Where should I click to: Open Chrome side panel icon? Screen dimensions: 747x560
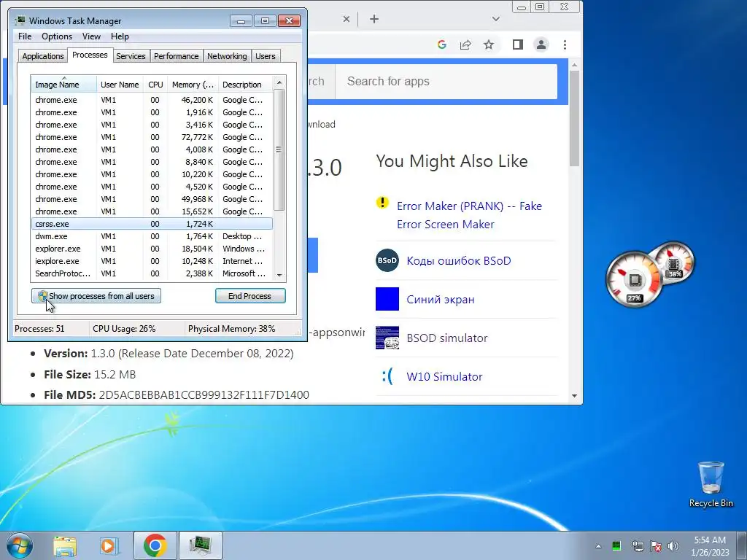point(518,44)
